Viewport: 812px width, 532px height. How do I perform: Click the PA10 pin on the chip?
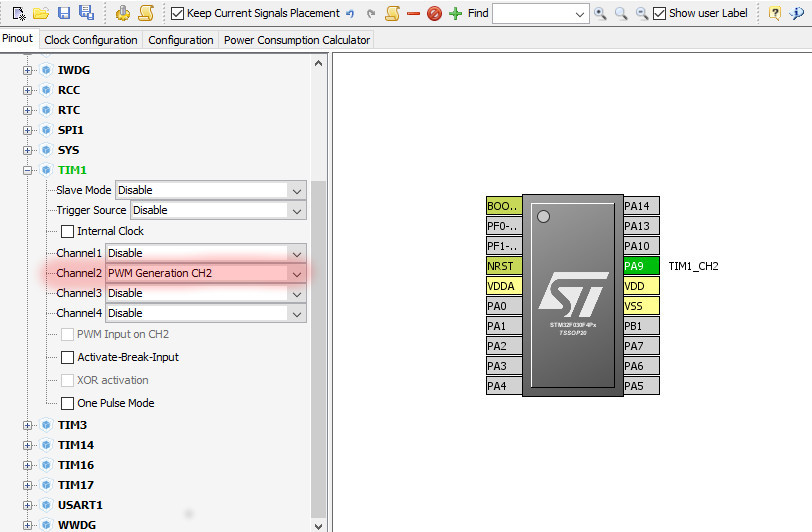pyautogui.click(x=641, y=246)
